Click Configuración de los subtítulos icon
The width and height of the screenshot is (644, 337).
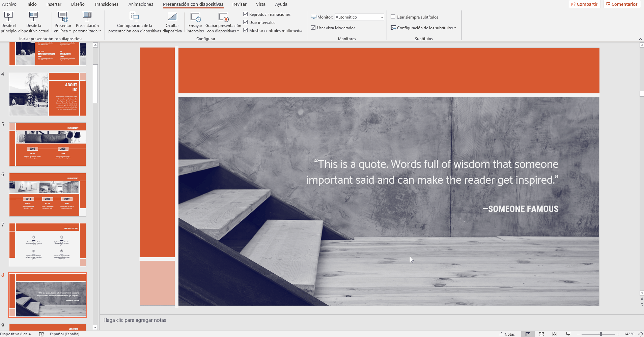pyautogui.click(x=393, y=28)
